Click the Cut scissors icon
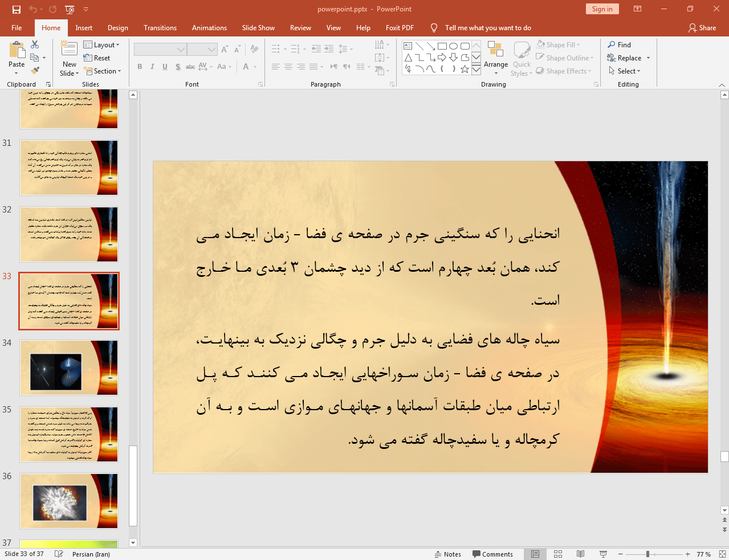This screenshot has height=560, width=729. click(35, 44)
